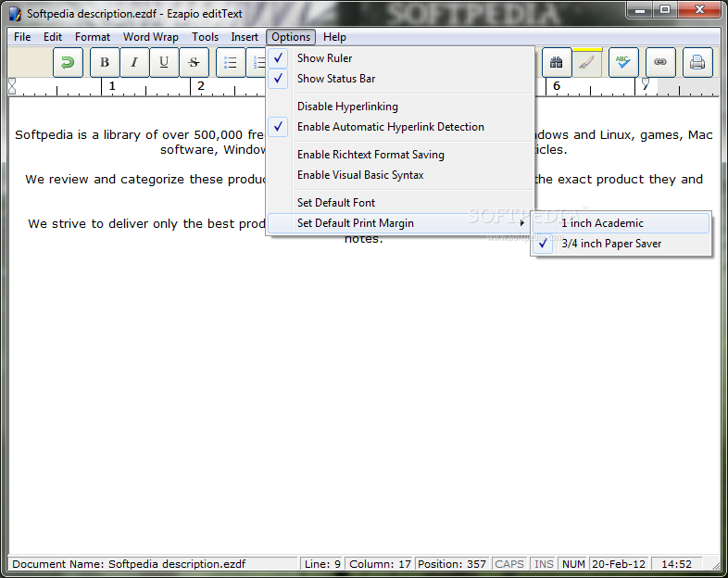The image size is (728, 578).
Task: Open the File menu
Action: pyautogui.click(x=22, y=37)
